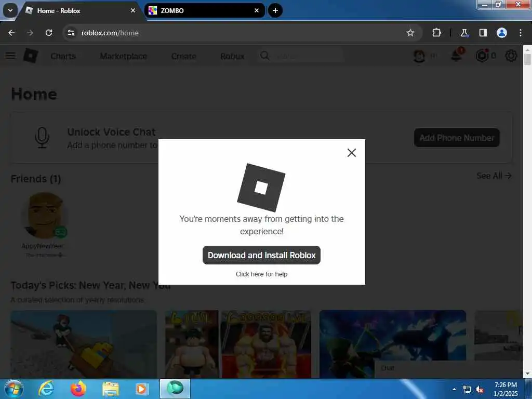Open the browser extensions puzzle icon
532x399 pixels.
click(x=436, y=33)
